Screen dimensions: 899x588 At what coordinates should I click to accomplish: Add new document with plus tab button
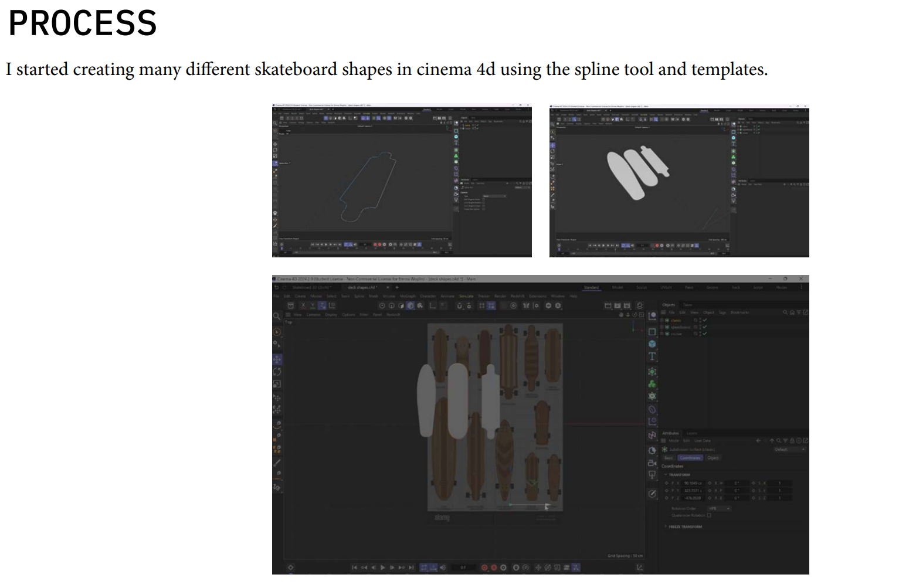397,287
